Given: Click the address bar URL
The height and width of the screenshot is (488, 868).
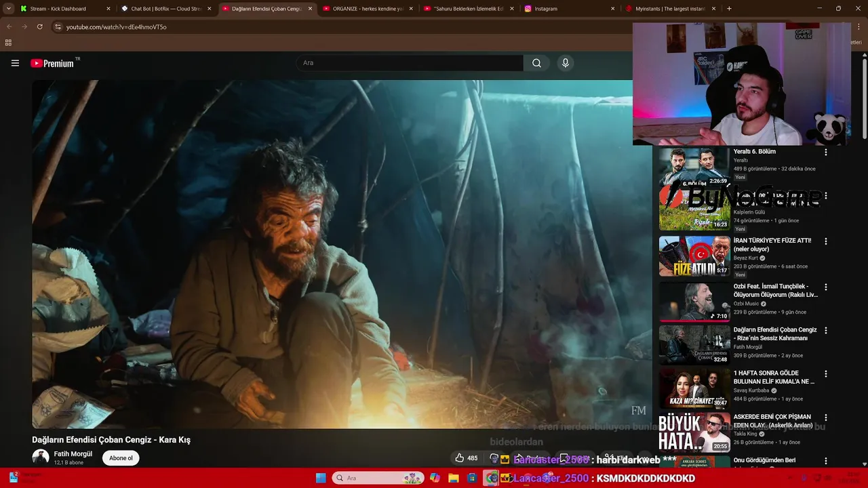Looking at the screenshot, I should (x=117, y=26).
